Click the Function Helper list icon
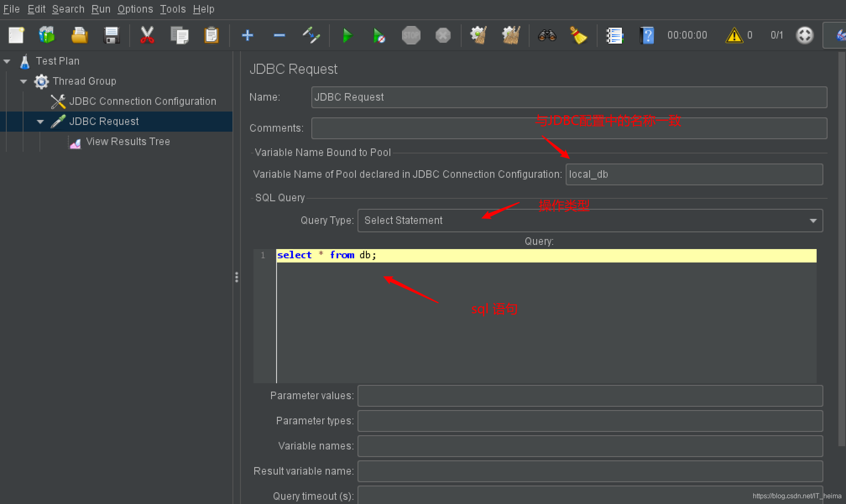This screenshot has height=504, width=846. click(x=615, y=36)
